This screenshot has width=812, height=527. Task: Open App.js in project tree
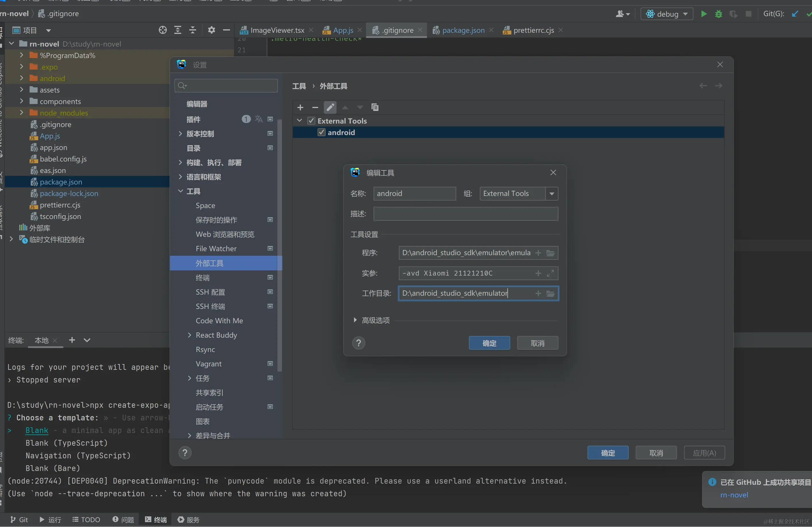50,136
